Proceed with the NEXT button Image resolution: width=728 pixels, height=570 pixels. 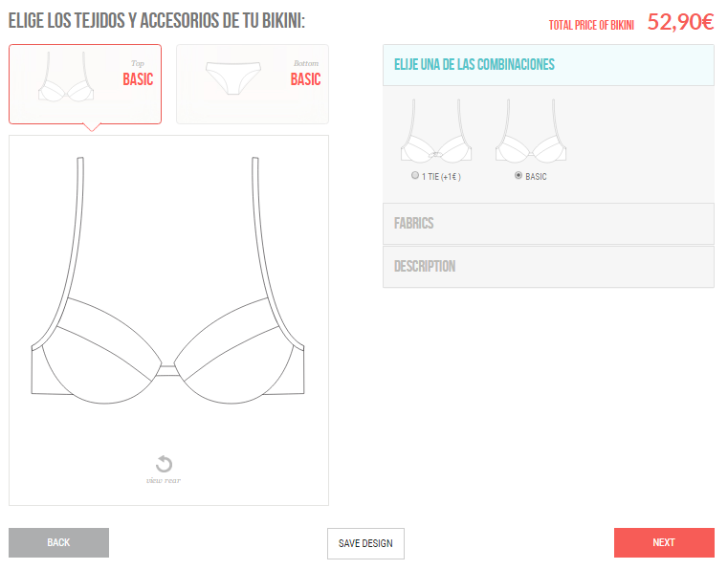664,542
